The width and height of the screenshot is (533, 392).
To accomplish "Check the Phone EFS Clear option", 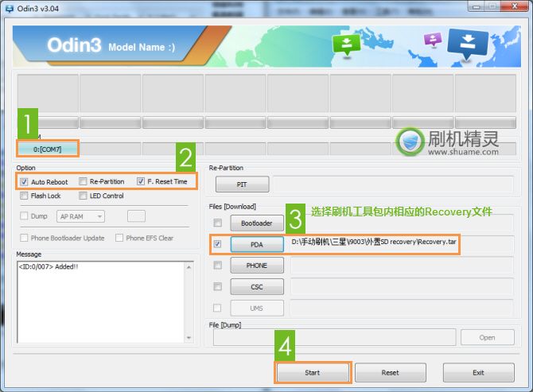I will [x=119, y=238].
